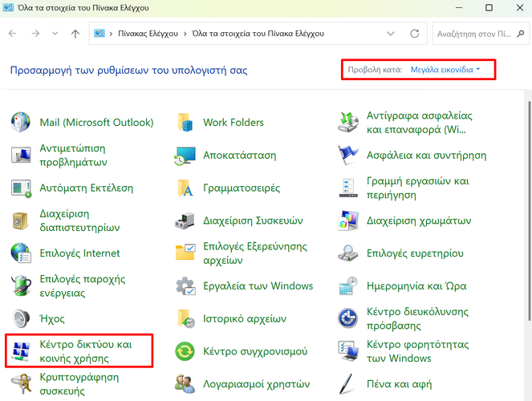Click the window title bar Control Panel icon
The height and width of the screenshot is (401, 532).
click(x=8, y=7)
